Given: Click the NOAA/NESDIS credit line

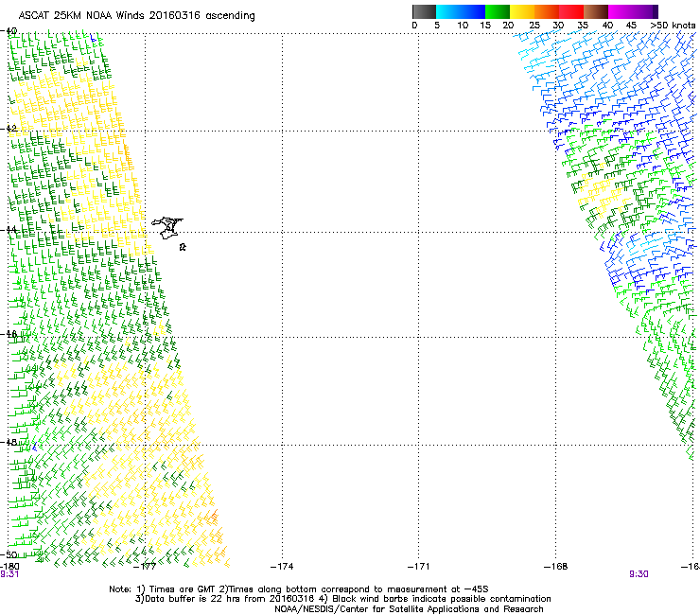Looking at the screenshot, I should tap(409, 609).
